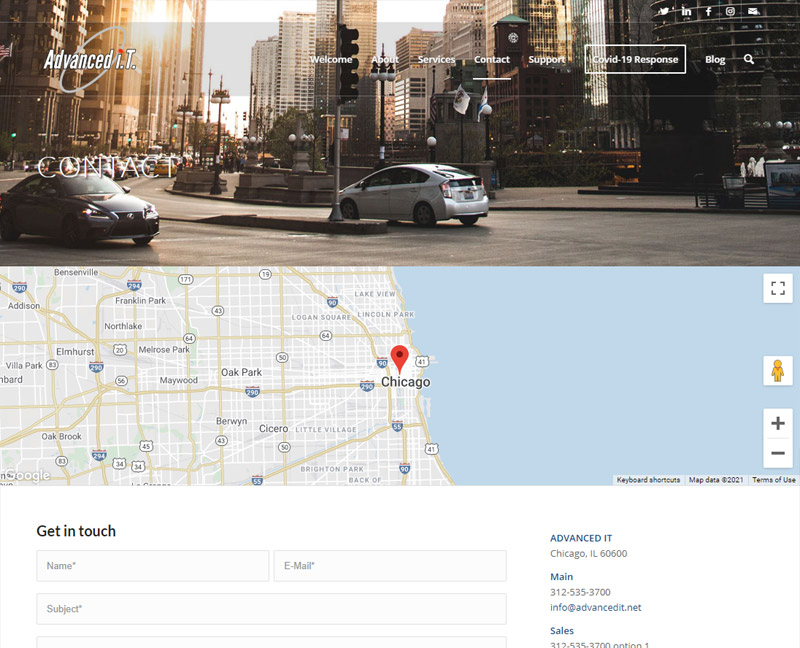Focus the Subject input field

point(271,609)
